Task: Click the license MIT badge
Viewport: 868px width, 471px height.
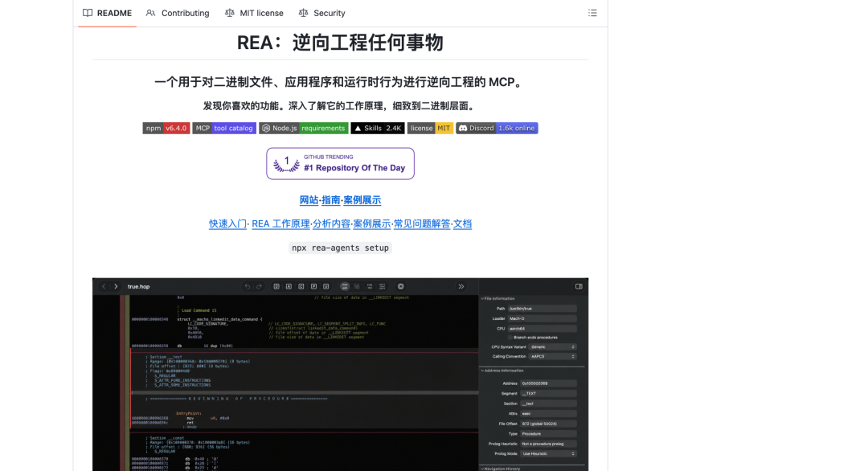Action: [430, 128]
